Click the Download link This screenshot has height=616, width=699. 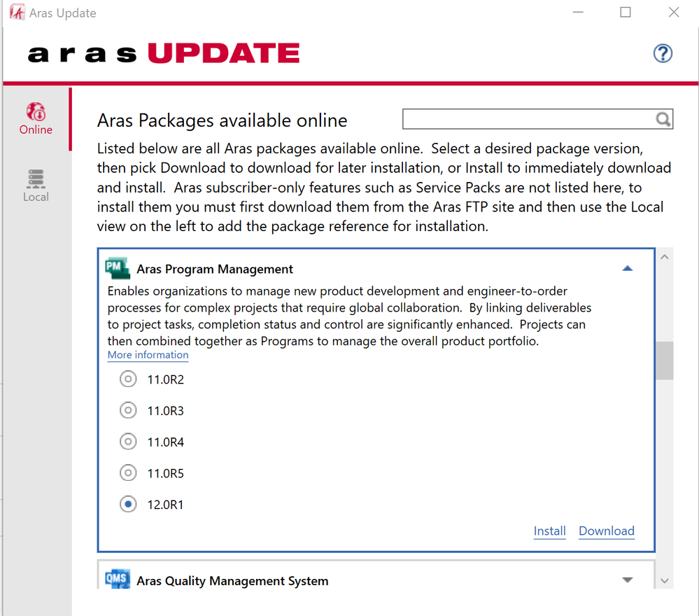tap(606, 531)
